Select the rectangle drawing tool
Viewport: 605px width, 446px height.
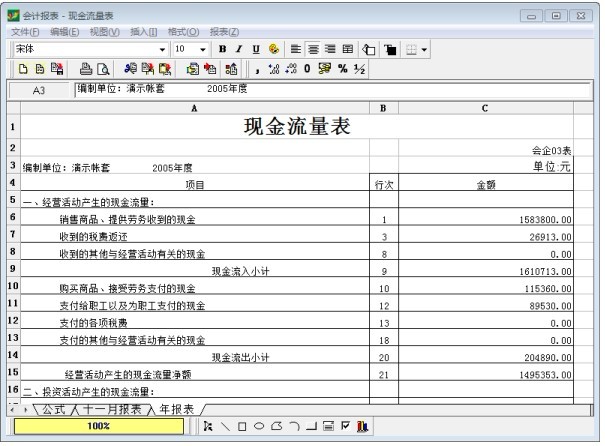(242, 426)
